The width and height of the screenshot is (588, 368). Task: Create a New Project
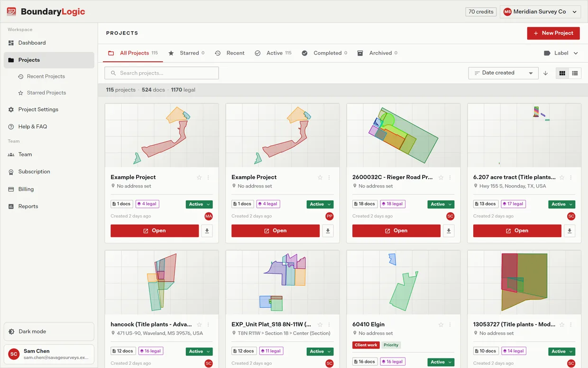click(x=553, y=33)
